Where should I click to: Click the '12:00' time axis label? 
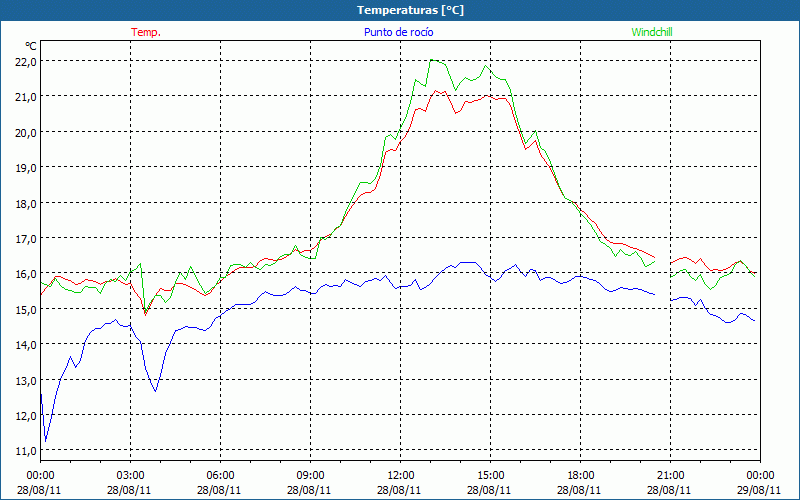[x=401, y=476]
